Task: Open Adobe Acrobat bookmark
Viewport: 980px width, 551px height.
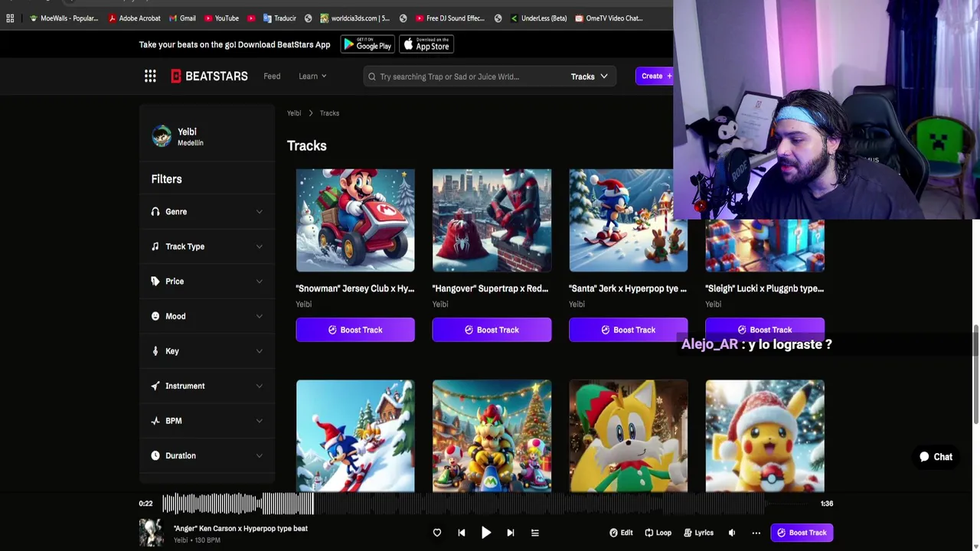Action: pyautogui.click(x=135, y=18)
